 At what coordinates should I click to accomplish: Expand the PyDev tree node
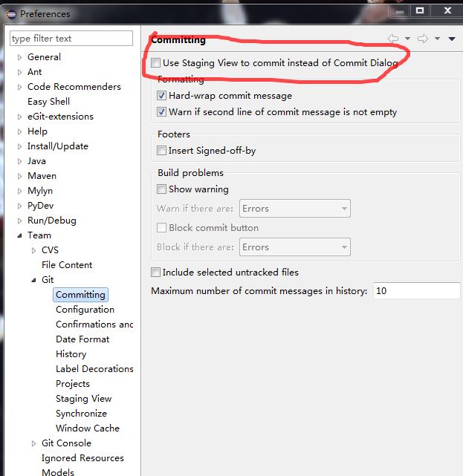pyautogui.click(x=19, y=206)
